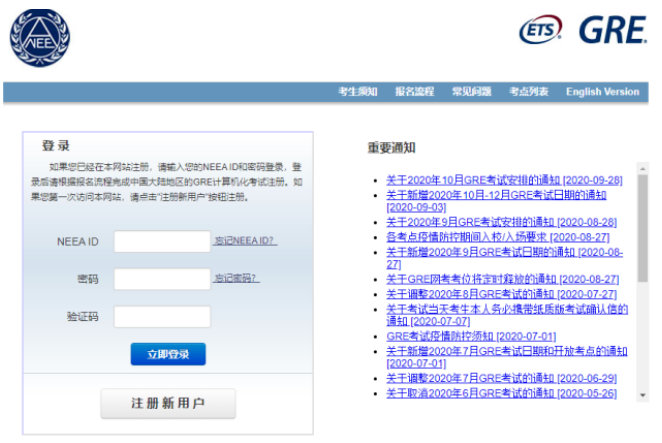This screenshot has width=662, height=443.
Task: Open notice about 携带纸质版考试确认信
Action: click(x=507, y=315)
